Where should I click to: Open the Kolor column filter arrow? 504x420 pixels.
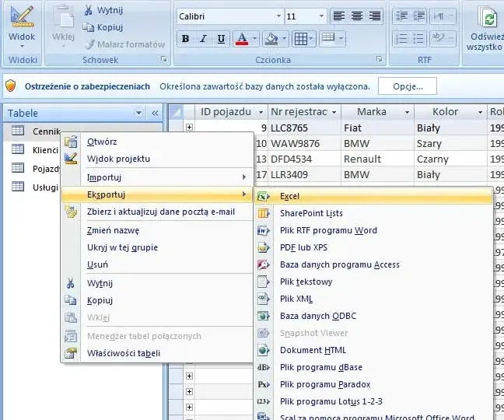(x=480, y=112)
